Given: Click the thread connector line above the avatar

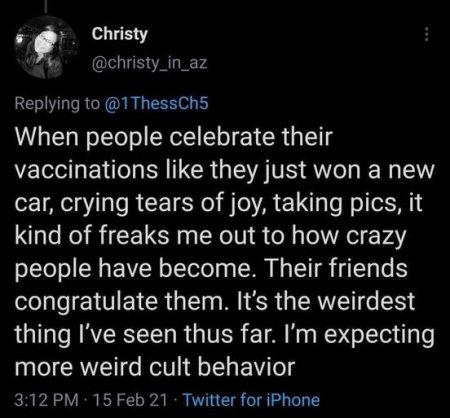Looking at the screenshot, I should tap(46, 7).
